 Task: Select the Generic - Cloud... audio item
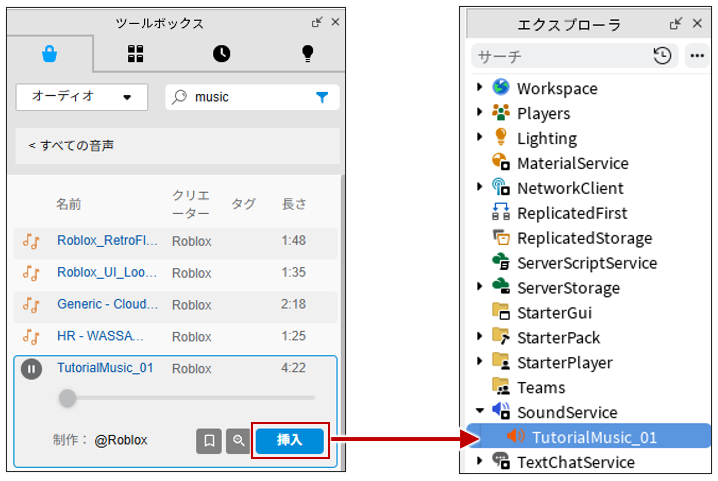tap(107, 304)
